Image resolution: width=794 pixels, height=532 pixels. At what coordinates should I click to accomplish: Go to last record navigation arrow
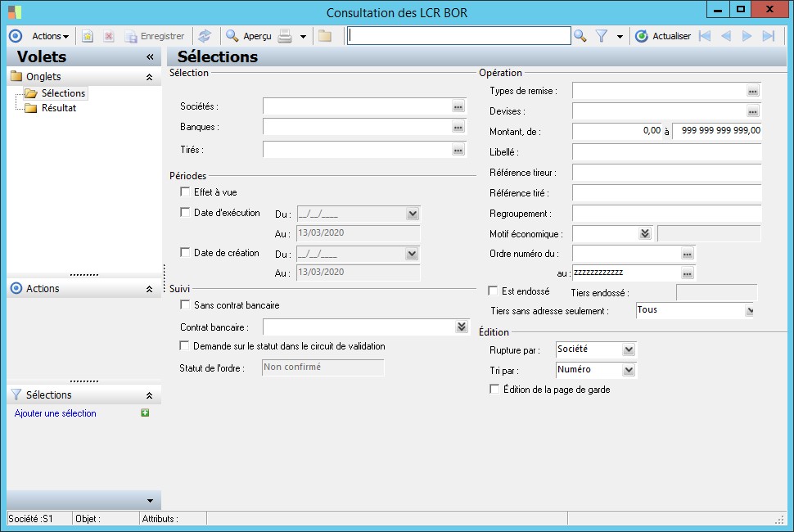769,36
